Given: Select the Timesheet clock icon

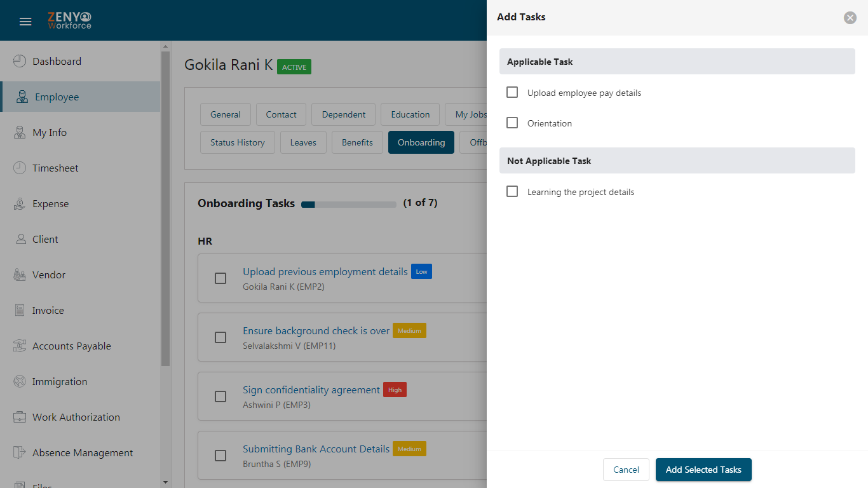Looking at the screenshot, I should 20,168.
